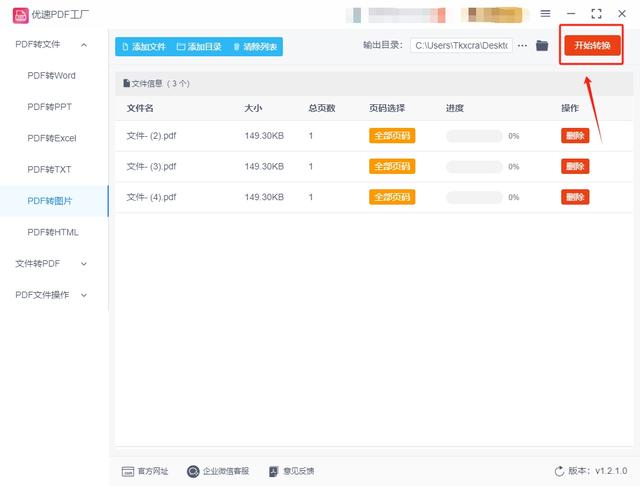
Task: Click the file name 文件- (2).pdf
Action: pyautogui.click(x=151, y=136)
